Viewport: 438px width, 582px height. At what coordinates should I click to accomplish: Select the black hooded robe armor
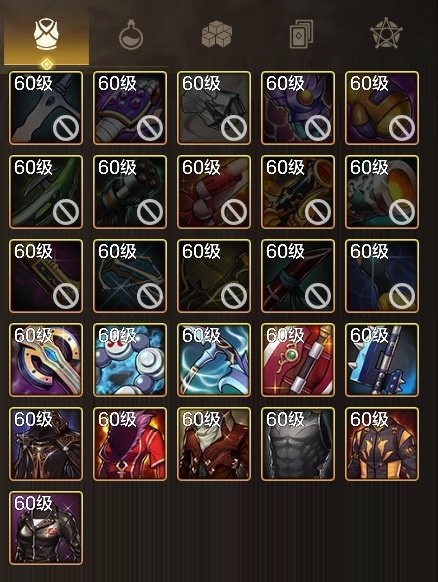(46, 444)
